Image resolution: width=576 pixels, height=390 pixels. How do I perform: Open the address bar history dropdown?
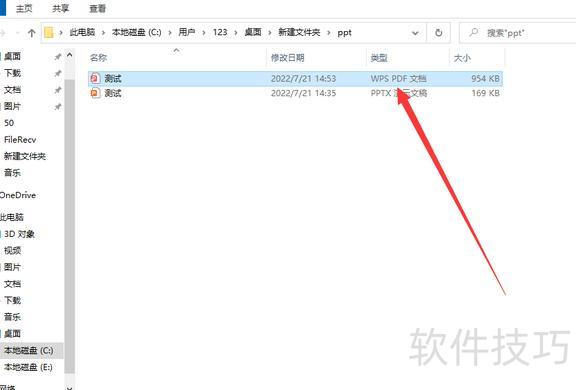[x=415, y=33]
